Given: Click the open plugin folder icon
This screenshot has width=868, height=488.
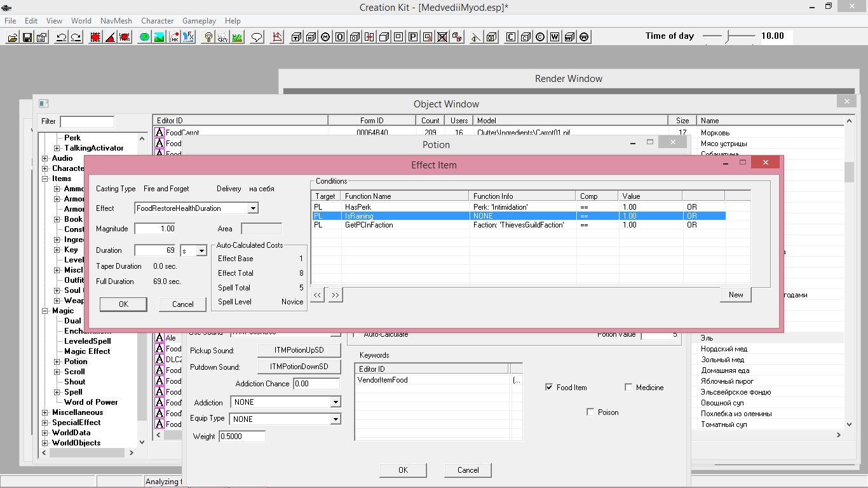Looking at the screenshot, I should click(12, 37).
